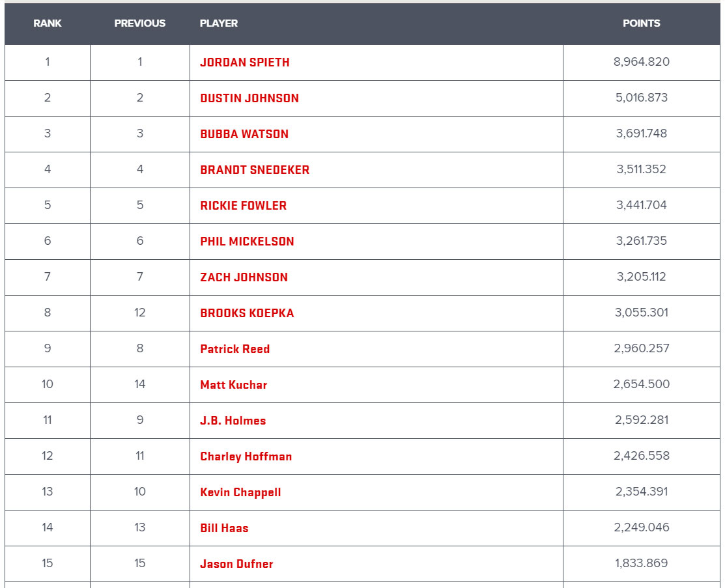The image size is (725, 588).
Task: Click the PREVIOUS column header
Action: click(139, 23)
